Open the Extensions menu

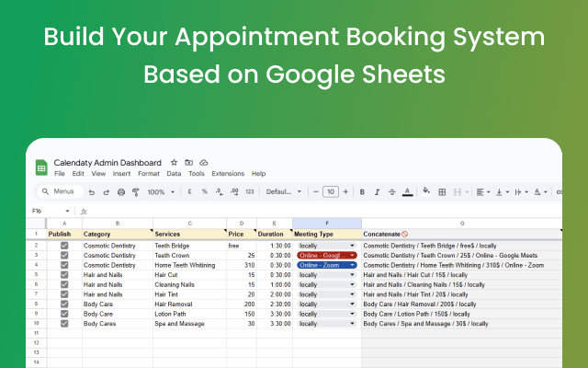[228, 174]
